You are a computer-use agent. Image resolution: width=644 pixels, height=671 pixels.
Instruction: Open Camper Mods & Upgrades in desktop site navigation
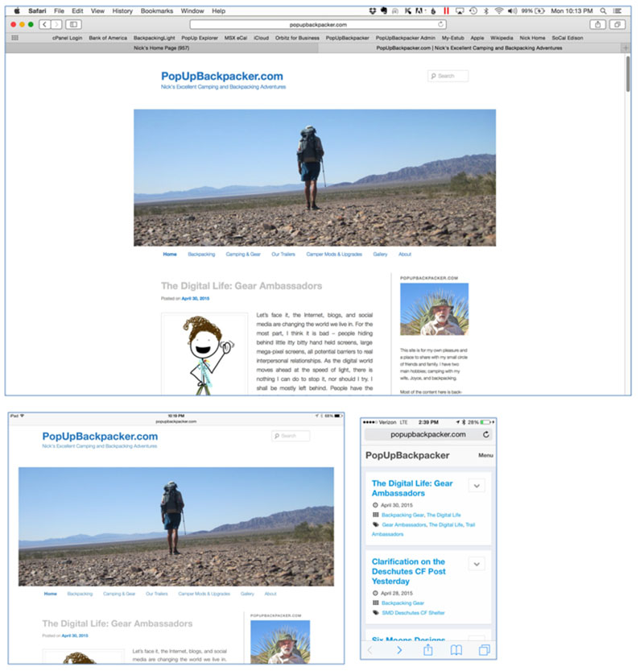pos(334,255)
